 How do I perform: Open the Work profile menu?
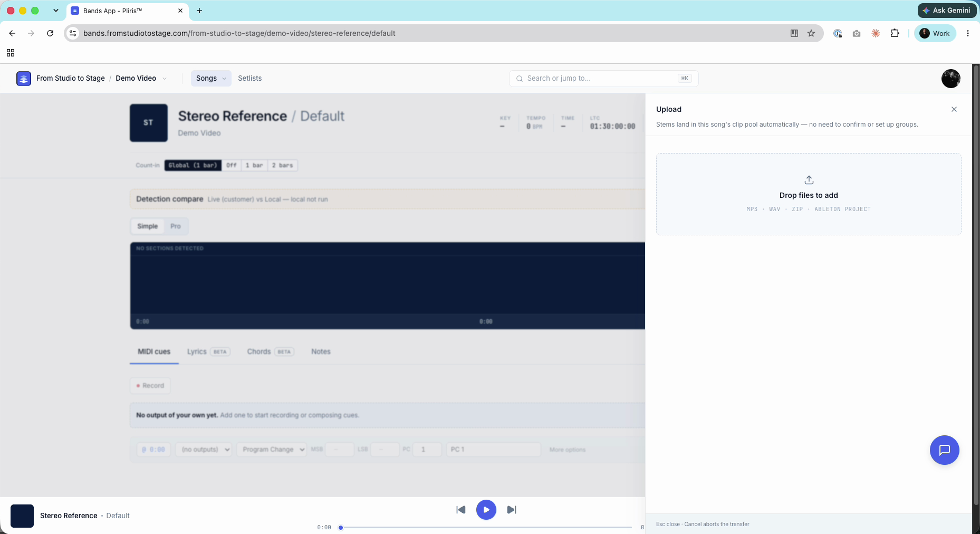click(x=935, y=33)
